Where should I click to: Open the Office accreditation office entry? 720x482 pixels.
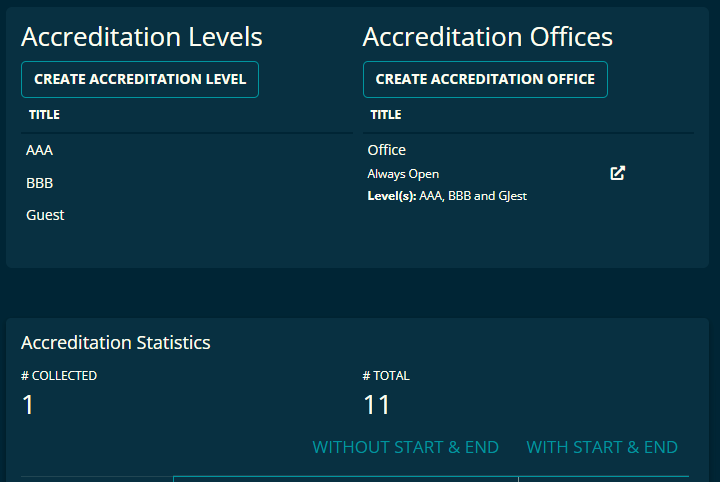(387, 150)
